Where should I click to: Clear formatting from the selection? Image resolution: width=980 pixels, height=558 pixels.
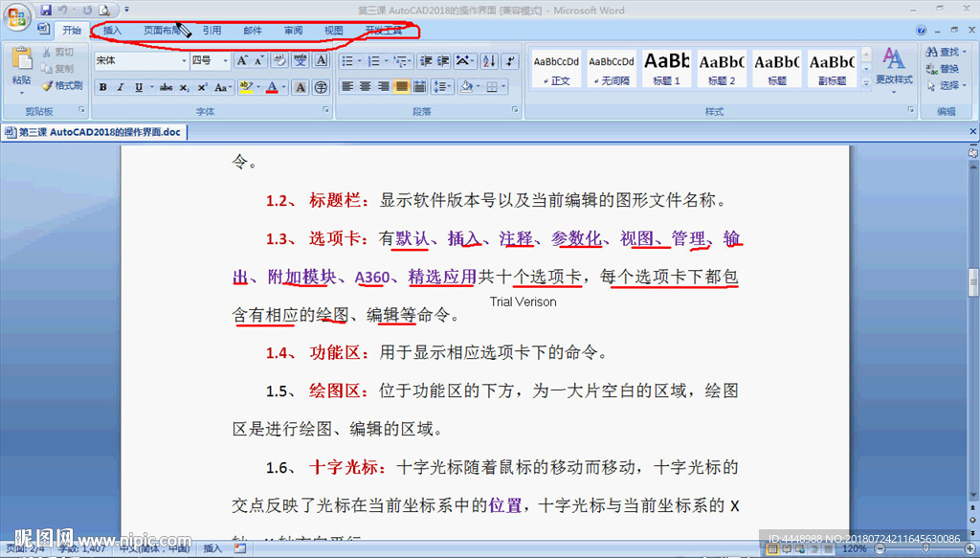(x=278, y=60)
